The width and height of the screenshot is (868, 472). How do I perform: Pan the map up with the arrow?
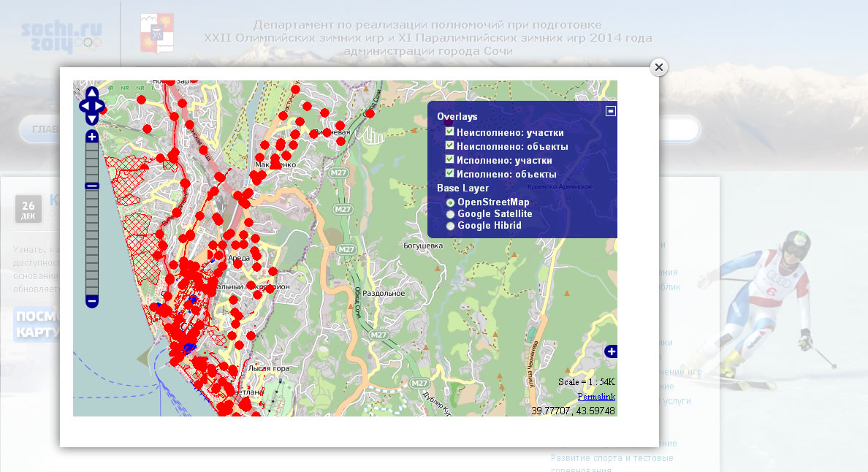(92, 93)
